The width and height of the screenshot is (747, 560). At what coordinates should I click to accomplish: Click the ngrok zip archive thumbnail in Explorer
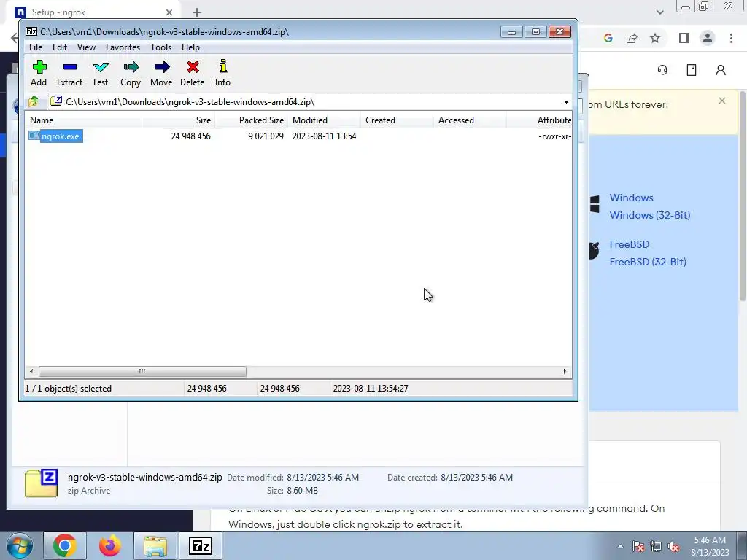[x=41, y=483]
